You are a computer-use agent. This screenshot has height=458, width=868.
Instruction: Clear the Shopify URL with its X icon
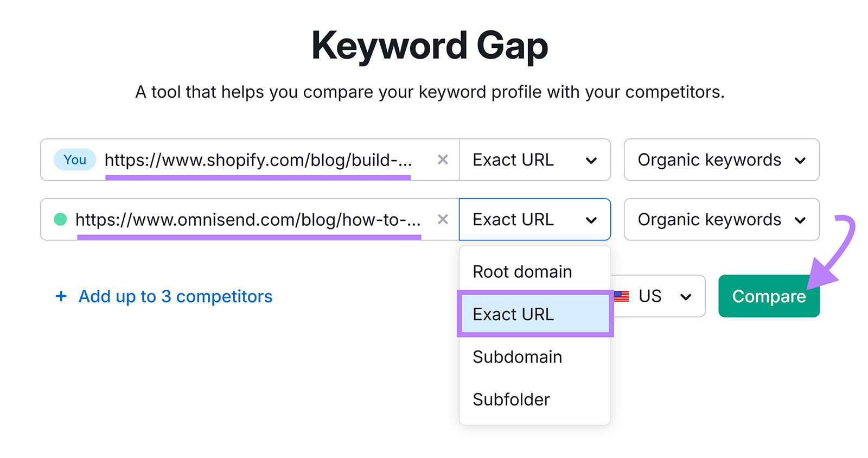click(x=443, y=160)
